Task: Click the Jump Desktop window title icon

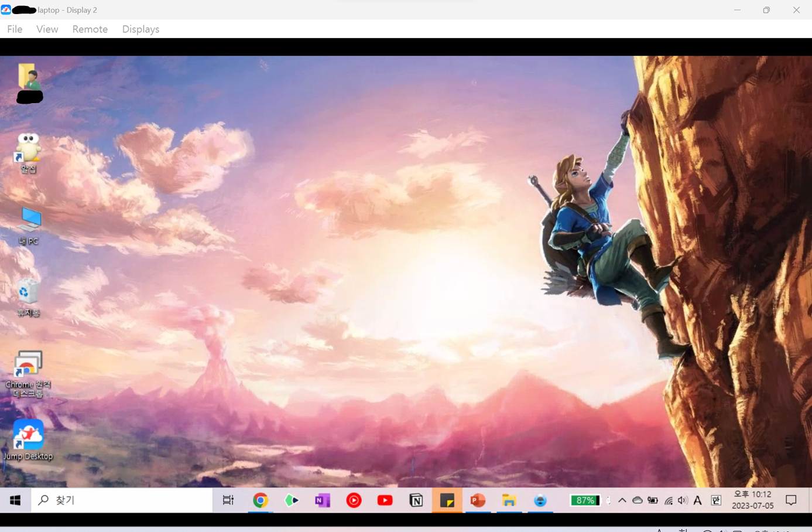Action: (6, 9)
